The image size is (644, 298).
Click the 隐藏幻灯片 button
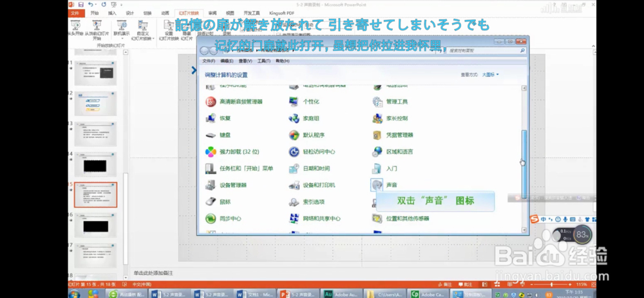point(187,30)
